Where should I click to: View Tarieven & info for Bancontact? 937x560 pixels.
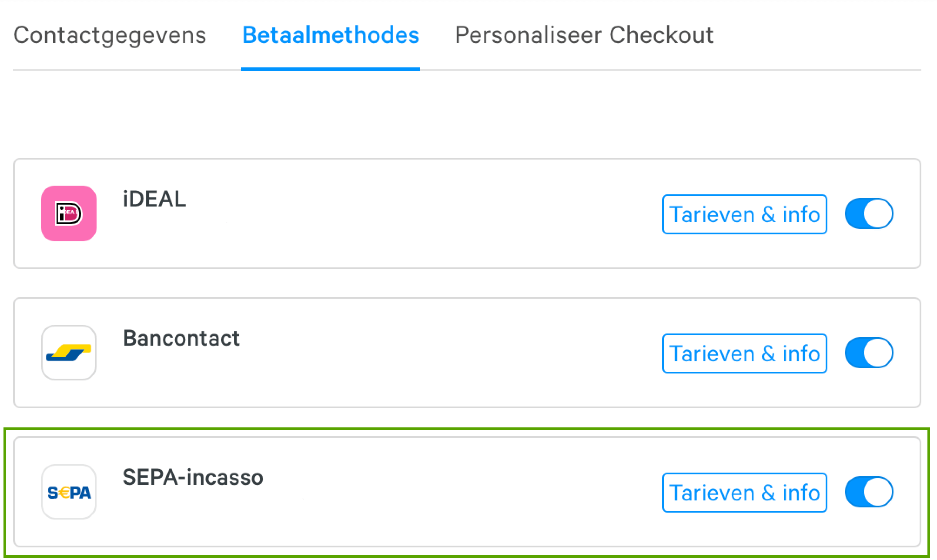point(744,353)
